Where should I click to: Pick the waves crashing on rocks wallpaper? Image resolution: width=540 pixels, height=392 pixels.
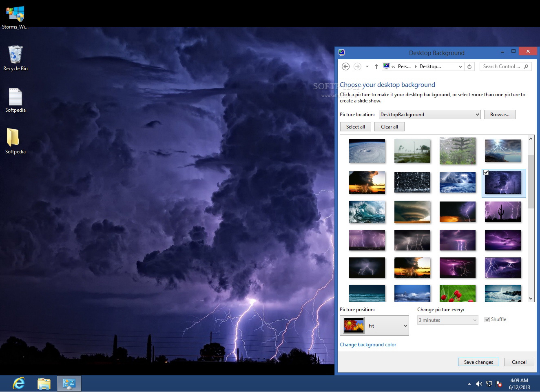[503, 293]
